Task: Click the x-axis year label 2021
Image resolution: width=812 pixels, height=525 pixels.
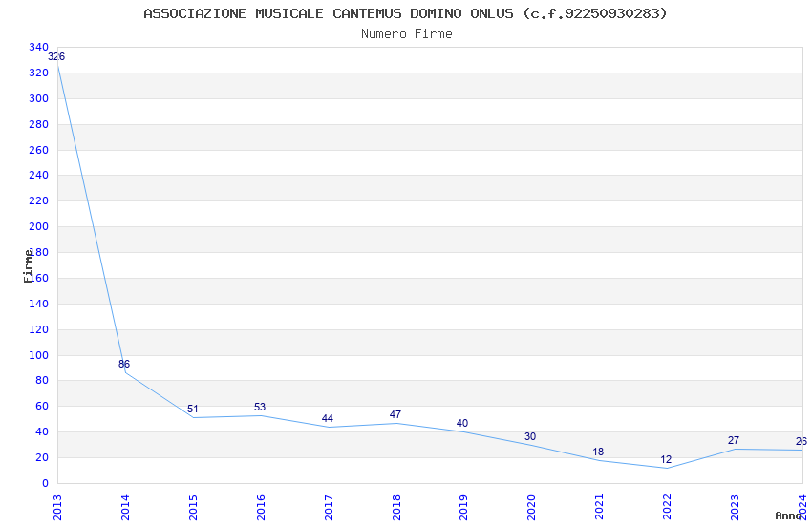Action: pyautogui.click(x=600, y=508)
